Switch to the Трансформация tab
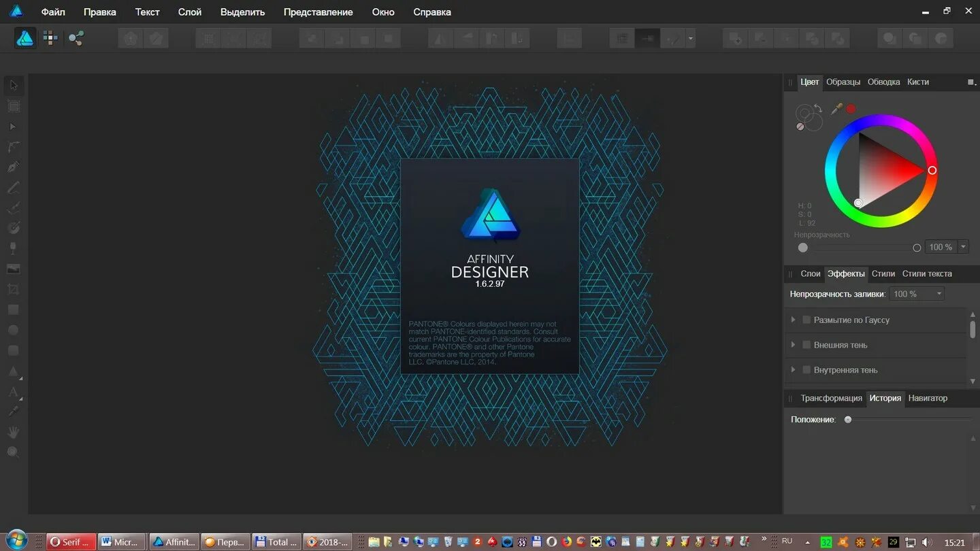980x551 pixels. [831, 399]
